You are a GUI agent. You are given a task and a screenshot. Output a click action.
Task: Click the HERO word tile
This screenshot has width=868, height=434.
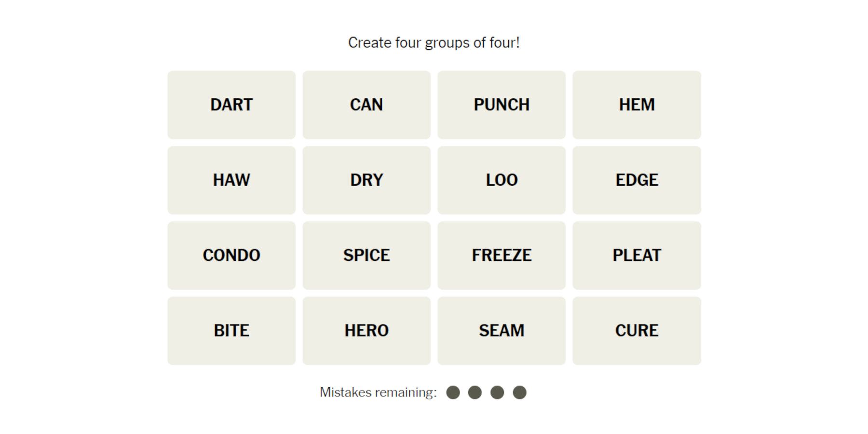[366, 330]
